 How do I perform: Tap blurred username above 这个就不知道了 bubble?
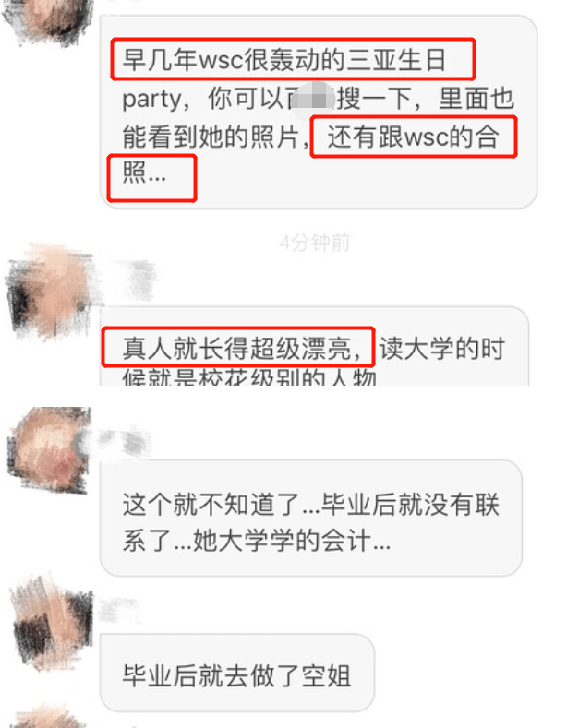pyautogui.click(x=125, y=444)
